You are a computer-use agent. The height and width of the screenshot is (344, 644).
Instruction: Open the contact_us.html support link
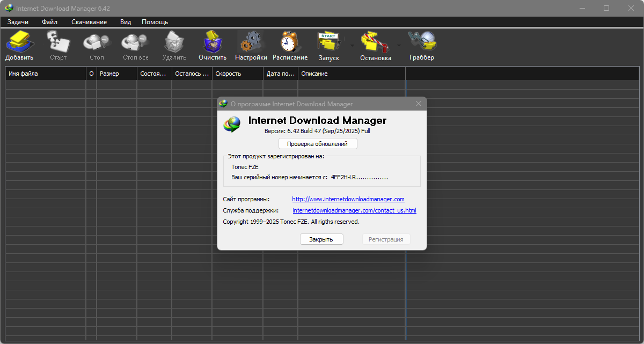click(x=354, y=210)
